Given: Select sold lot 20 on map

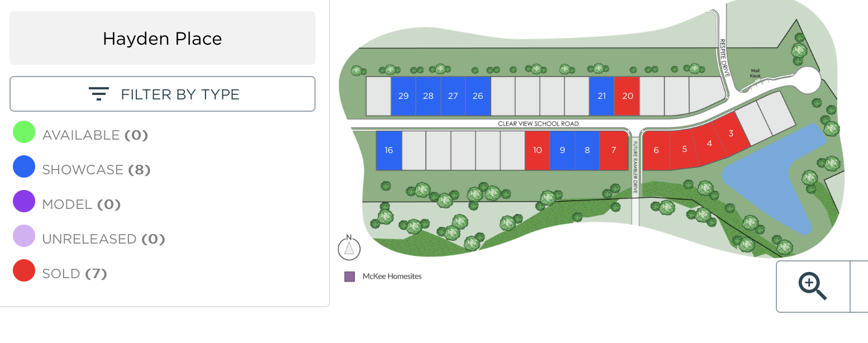Looking at the screenshot, I should [627, 96].
